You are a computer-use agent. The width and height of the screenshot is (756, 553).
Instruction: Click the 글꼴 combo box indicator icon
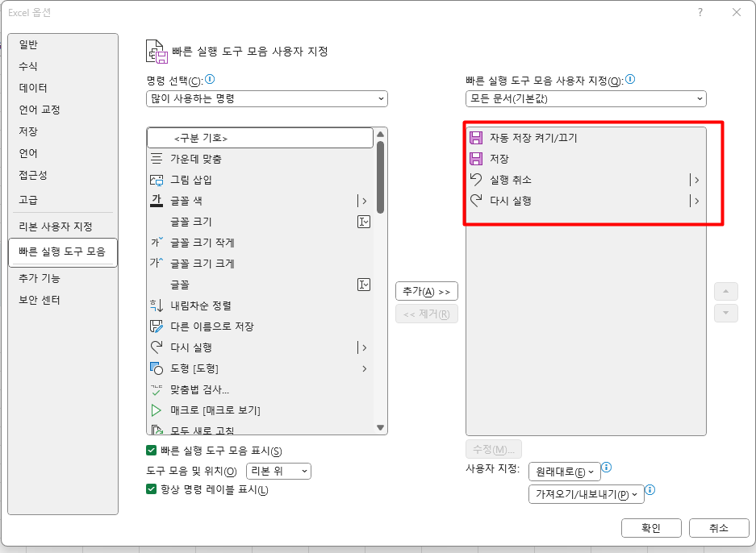[x=364, y=285]
